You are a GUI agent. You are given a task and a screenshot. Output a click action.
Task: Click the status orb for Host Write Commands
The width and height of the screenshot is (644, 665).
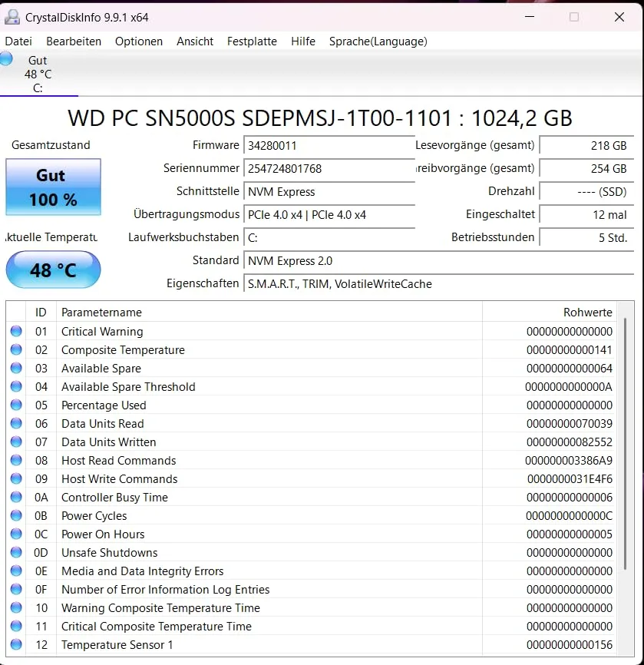pos(16,478)
